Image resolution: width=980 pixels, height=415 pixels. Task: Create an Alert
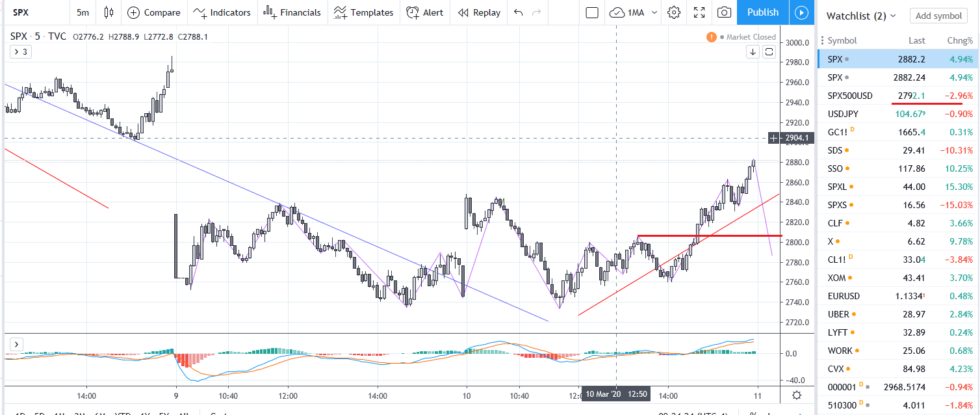pos(425,12)
